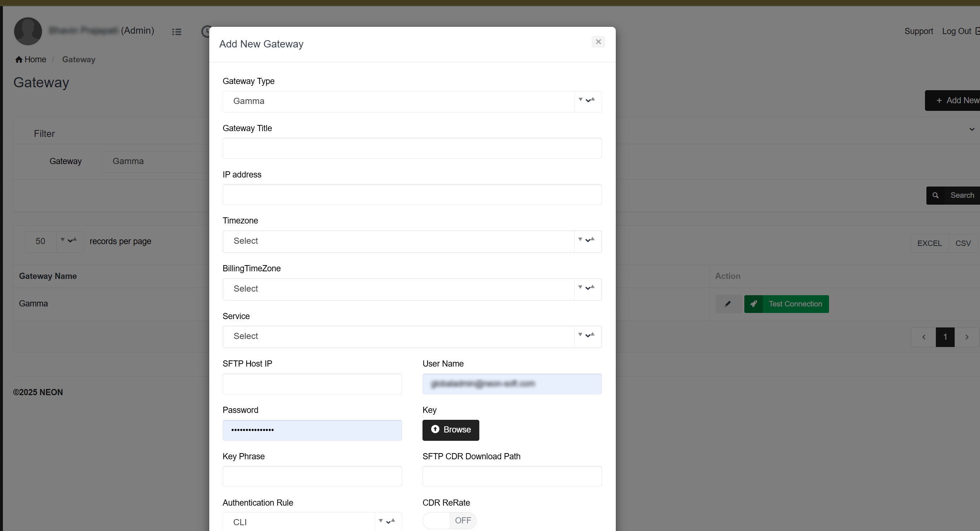Click the rocket Test Connection button

(786, 304)
